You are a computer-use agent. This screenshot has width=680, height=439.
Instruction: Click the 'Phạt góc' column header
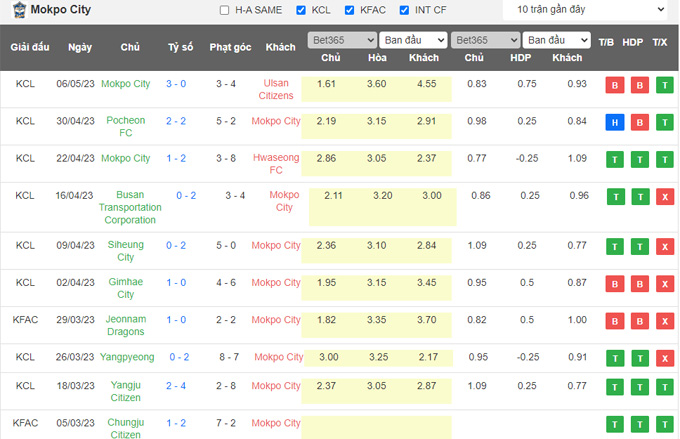click(x=229, y=48)
